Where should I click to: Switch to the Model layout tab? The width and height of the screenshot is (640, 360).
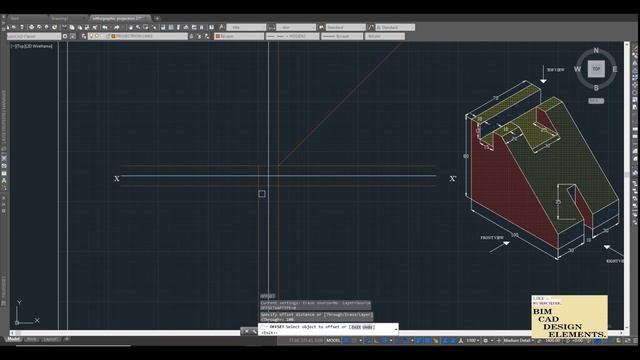(13, 339)
